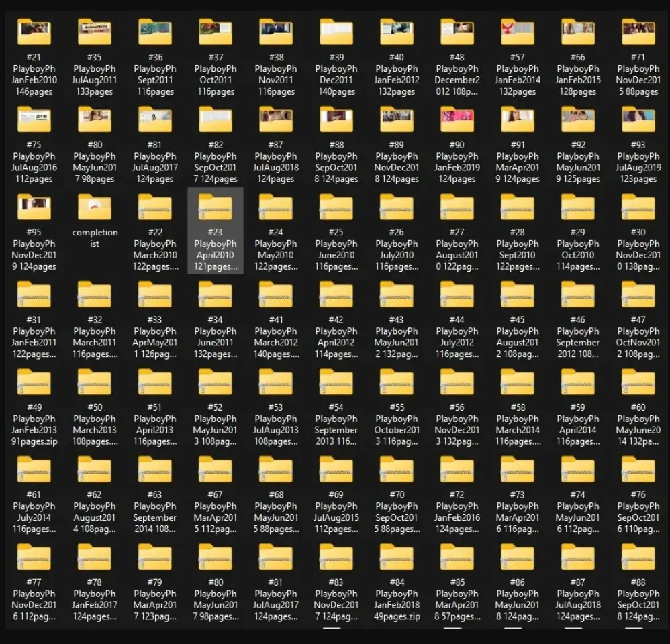The image size is (670, 644).
Task: Click the #67 PlayboyPh MarApr2015 zip archive
Action: pyautogui.click(x=216, y=470)
